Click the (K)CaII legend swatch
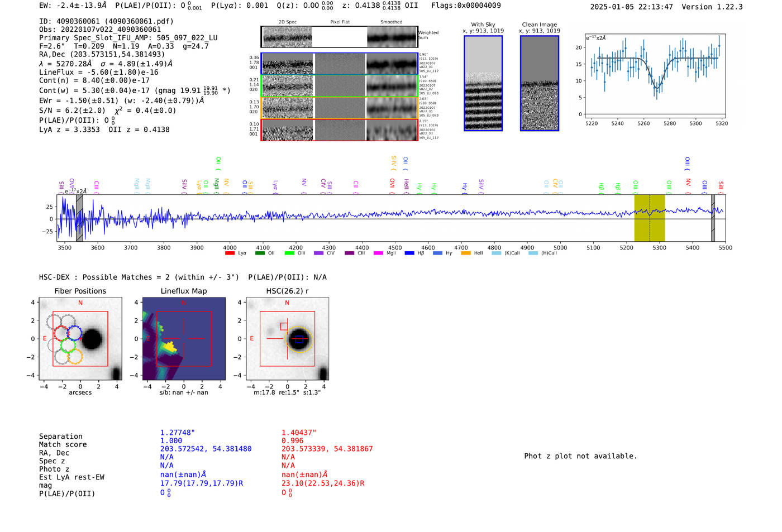 (497, 253)
